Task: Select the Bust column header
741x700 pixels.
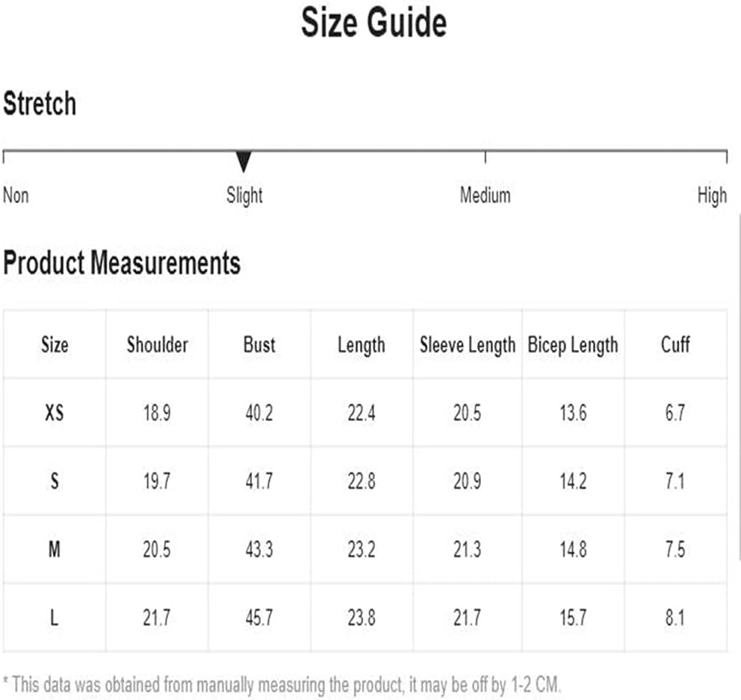Action: pyautogui.click(x=259, y=345)
